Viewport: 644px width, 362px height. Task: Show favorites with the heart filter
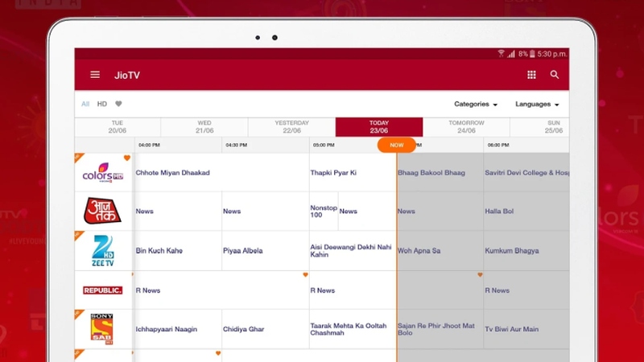point(118,104)
